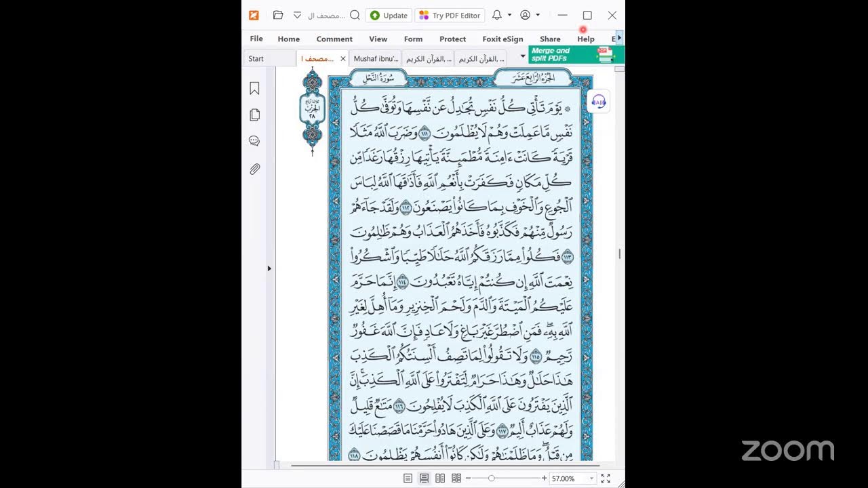The width and height of the screenshot is (868, 488).
Task: Open file using the folder icon
Action: [x=278, y=15]
